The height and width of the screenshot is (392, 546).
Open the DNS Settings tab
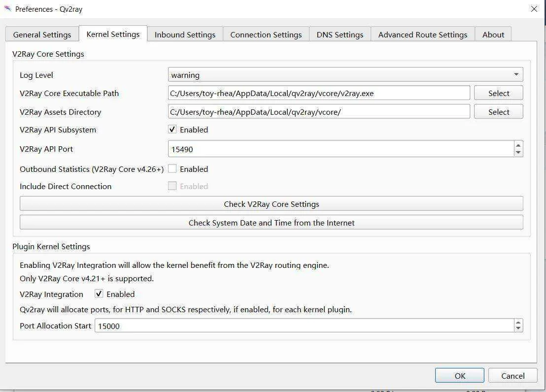click(340, 34)
